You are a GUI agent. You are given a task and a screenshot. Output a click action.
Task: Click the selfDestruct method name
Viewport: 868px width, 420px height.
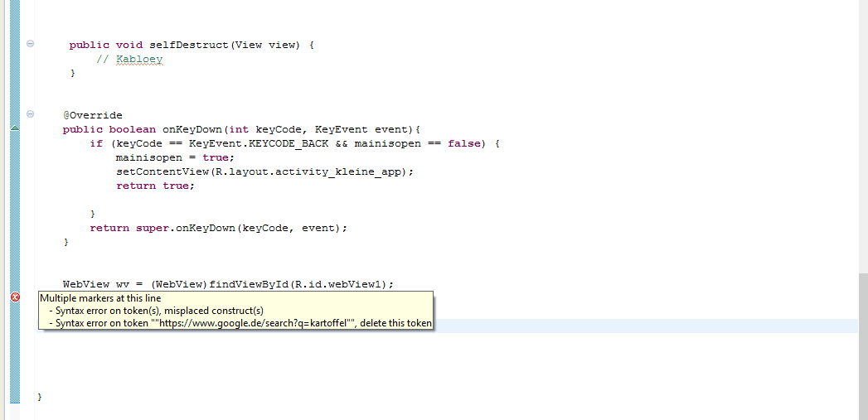(x=189, y=46)
